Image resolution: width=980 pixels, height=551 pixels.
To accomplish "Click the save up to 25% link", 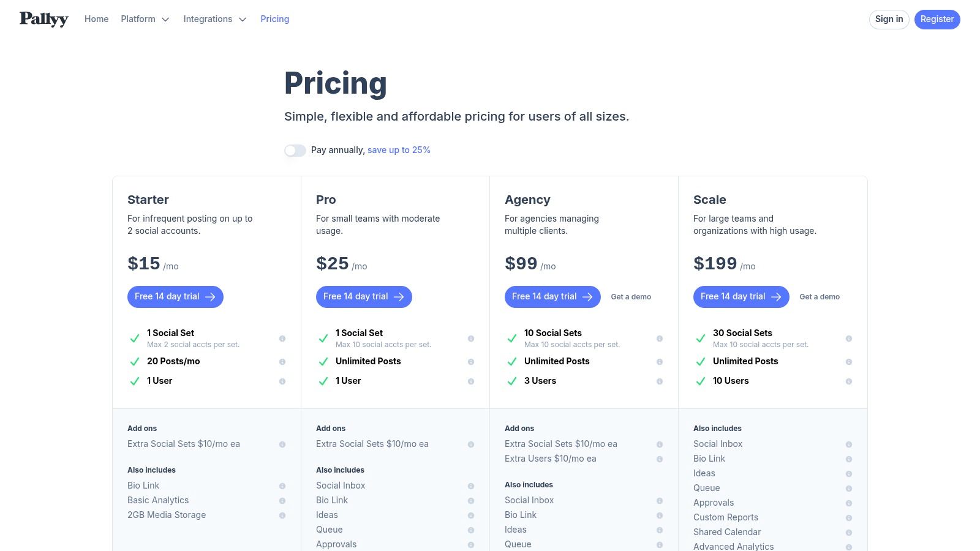I will point(399,150).
